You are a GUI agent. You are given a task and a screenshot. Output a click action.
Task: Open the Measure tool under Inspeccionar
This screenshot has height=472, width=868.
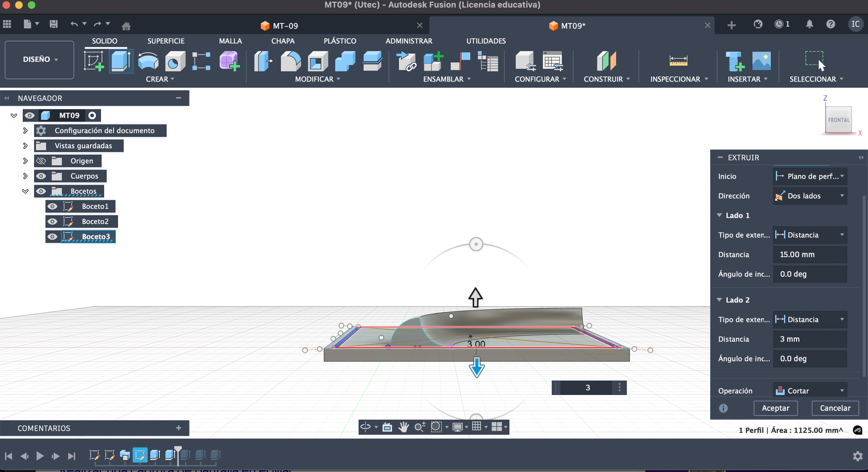point(678,61)
